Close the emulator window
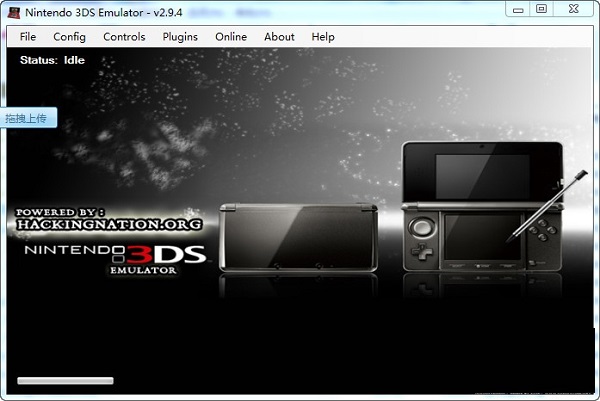600x401 pixels. click(573, 9)
